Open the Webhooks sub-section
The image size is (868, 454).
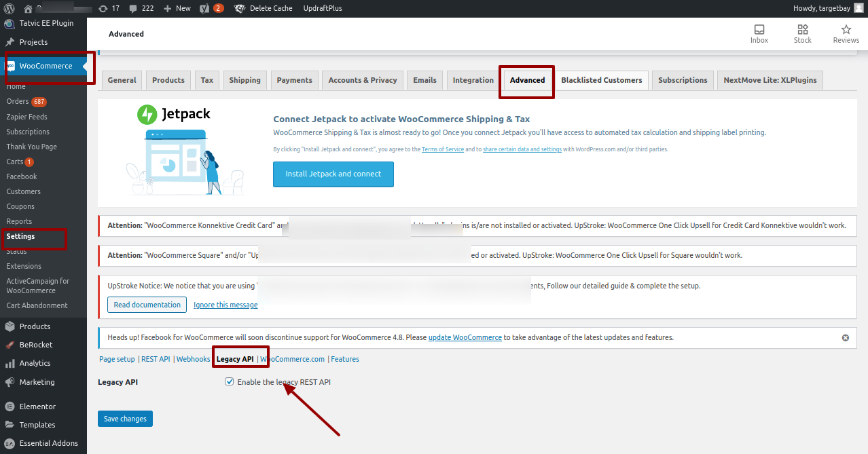tap(194, 359)
